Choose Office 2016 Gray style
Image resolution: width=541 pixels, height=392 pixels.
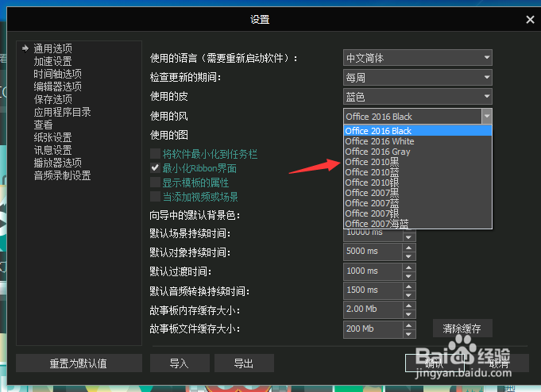click(418, 152)
